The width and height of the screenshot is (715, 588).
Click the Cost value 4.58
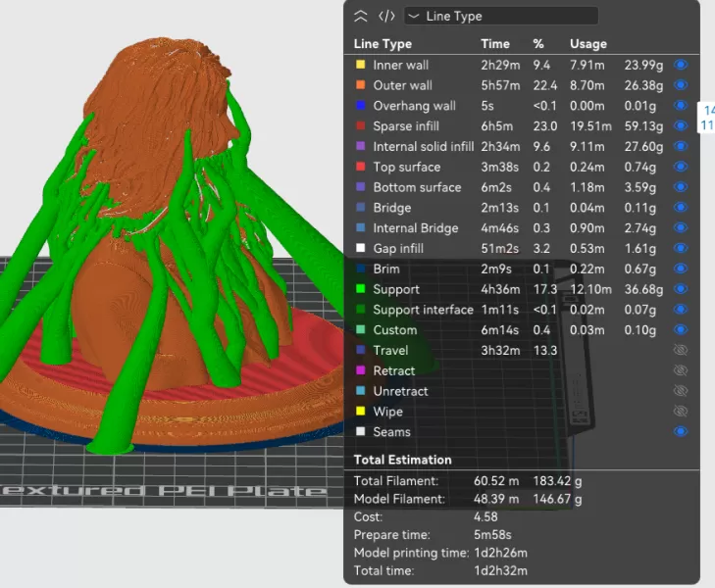[485, 516]
